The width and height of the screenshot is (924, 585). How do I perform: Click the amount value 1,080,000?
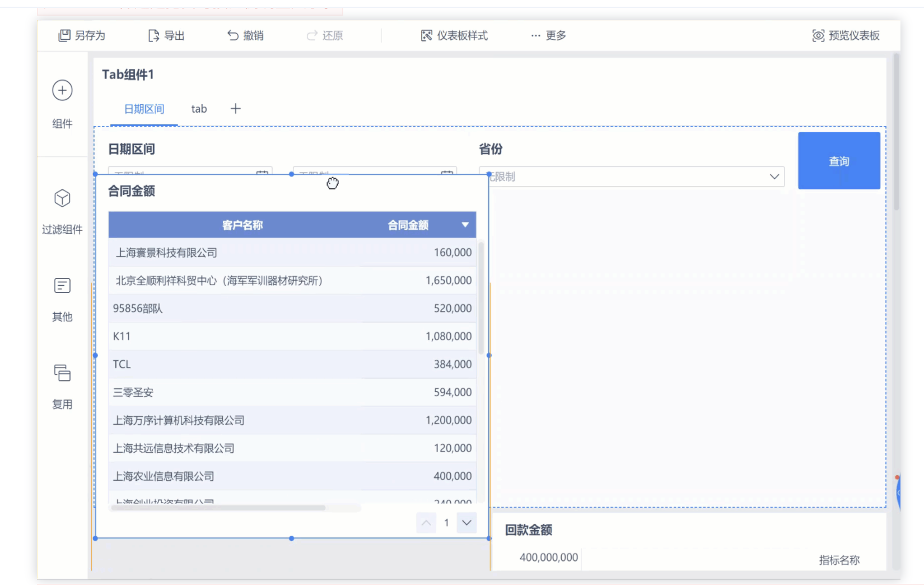(x=449, y=336)
